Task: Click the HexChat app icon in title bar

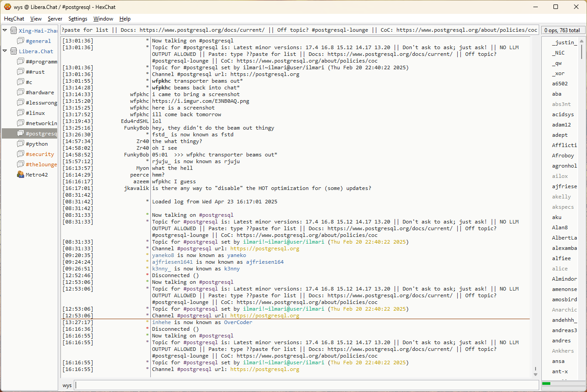Action: [x=8, y=7]
